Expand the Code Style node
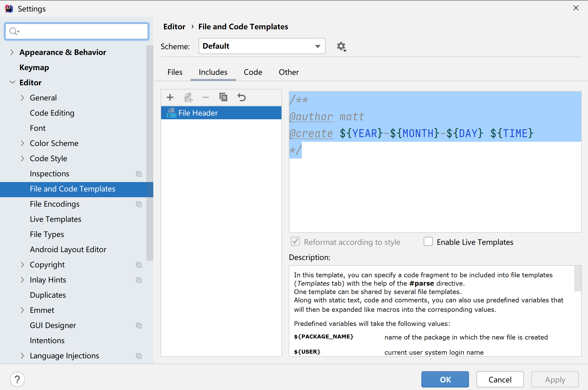 pos(22,159)
